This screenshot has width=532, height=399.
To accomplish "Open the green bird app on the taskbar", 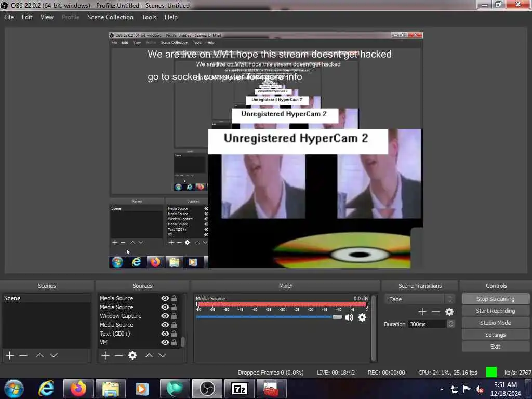I will point(175,389).
